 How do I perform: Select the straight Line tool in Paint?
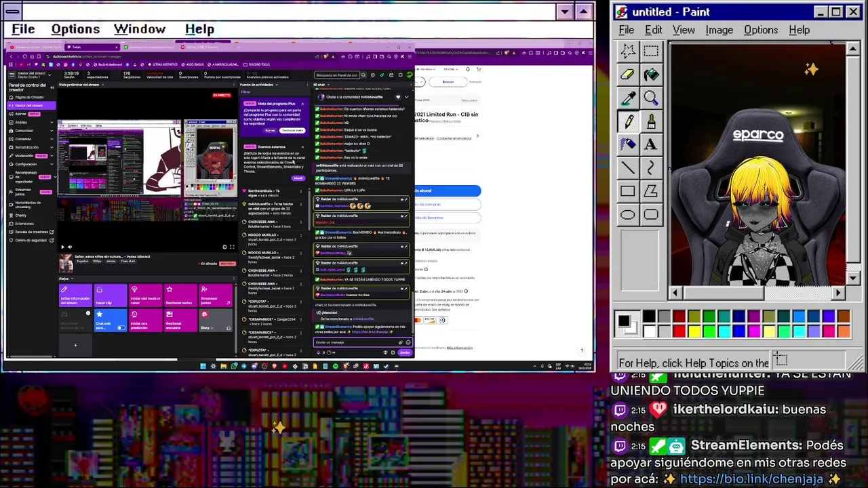click(x=628, y=168)
